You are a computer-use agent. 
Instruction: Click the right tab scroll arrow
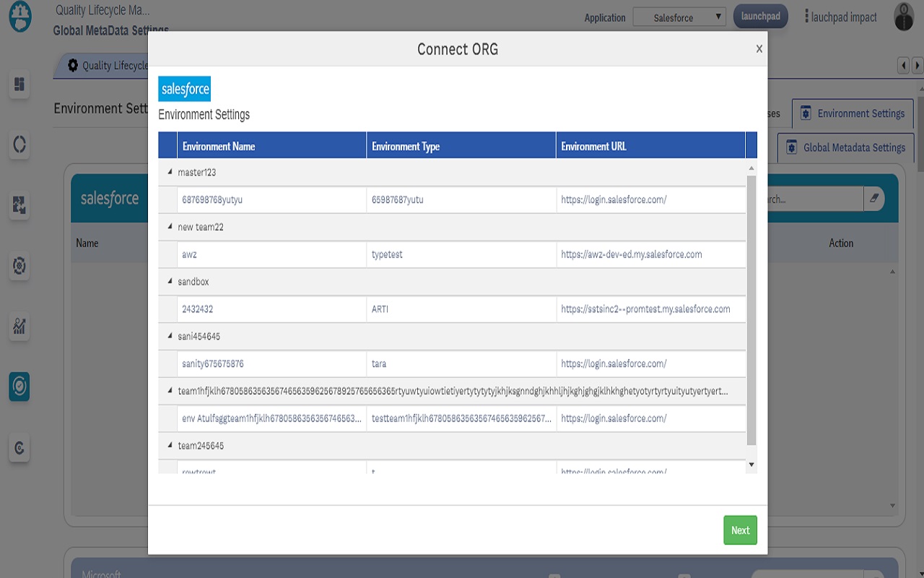tap(917, 66)
